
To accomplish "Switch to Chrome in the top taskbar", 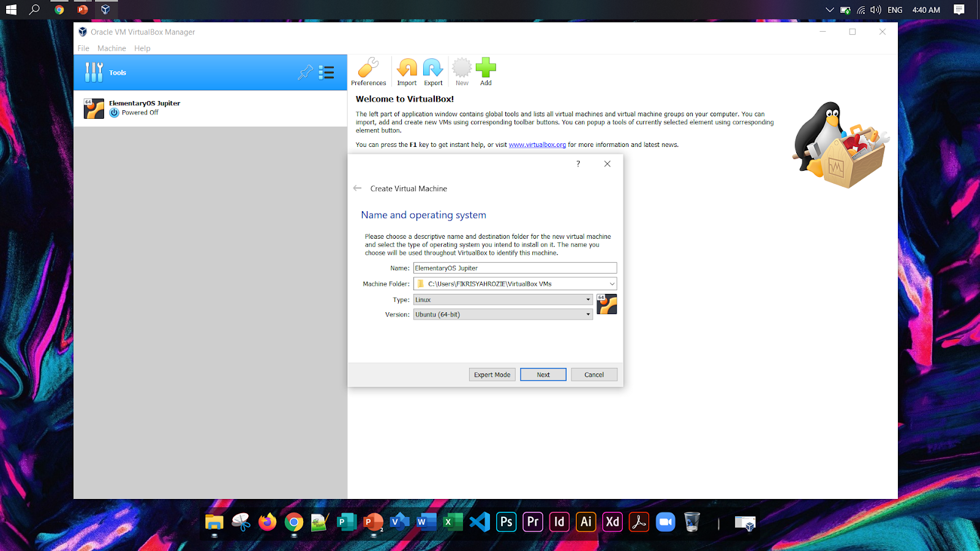I will pos(59,10).
